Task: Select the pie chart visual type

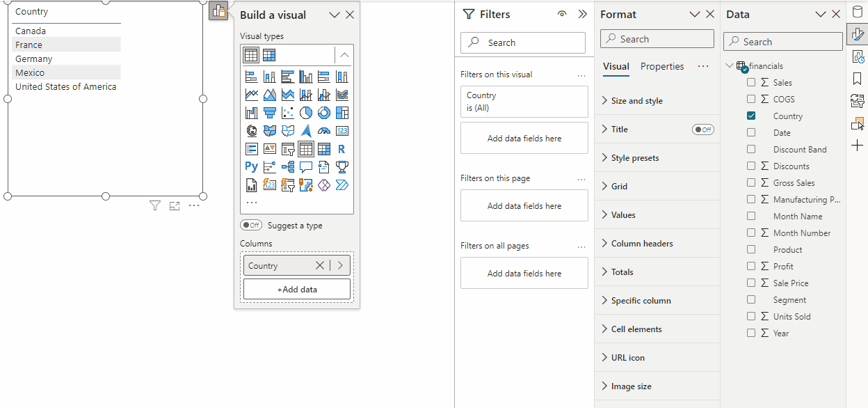Action: 306,113
